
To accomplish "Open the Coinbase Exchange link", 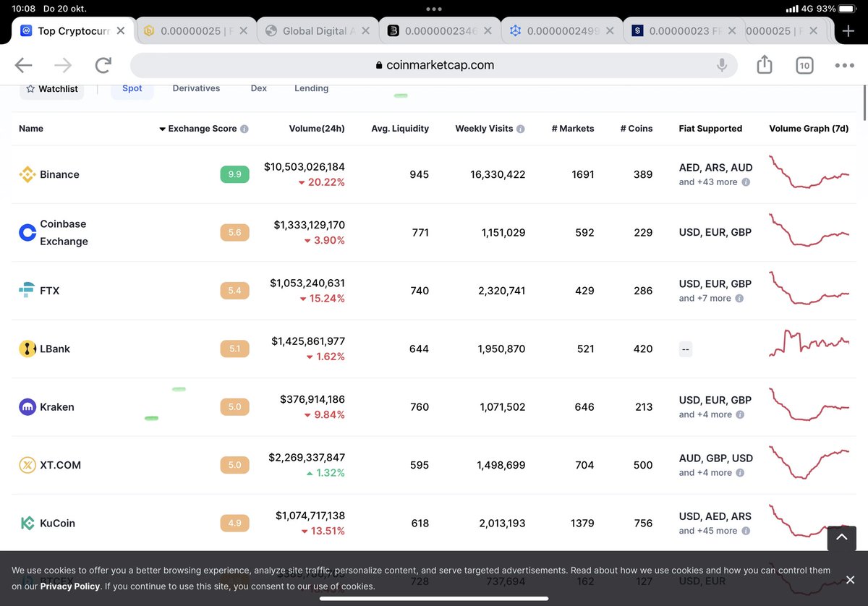I will pos(64,232).
